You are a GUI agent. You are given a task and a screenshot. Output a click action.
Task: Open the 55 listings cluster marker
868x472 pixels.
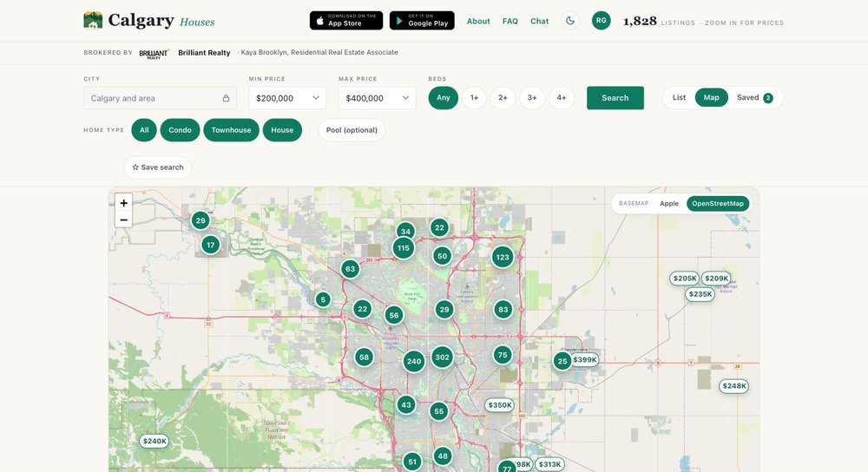439,411
